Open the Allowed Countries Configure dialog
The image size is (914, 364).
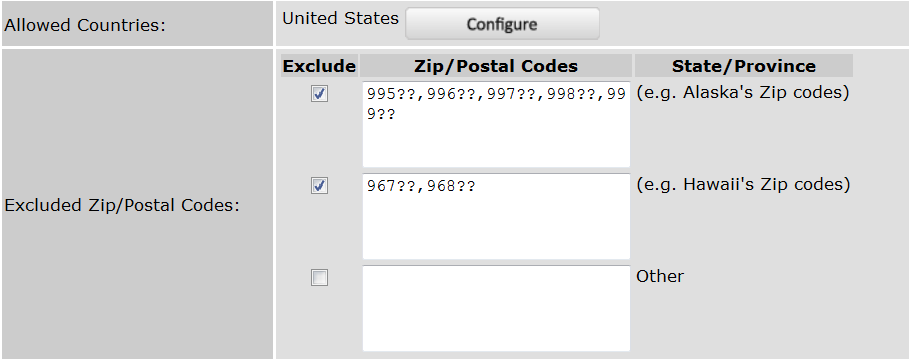502,24
